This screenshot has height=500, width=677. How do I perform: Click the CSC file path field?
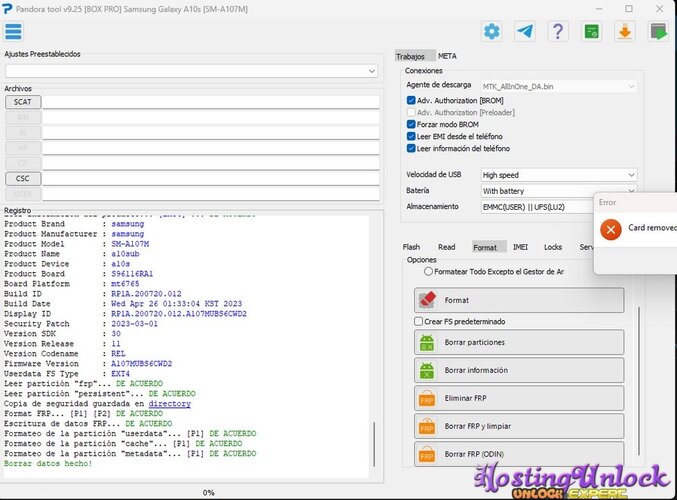coord(211,178)
